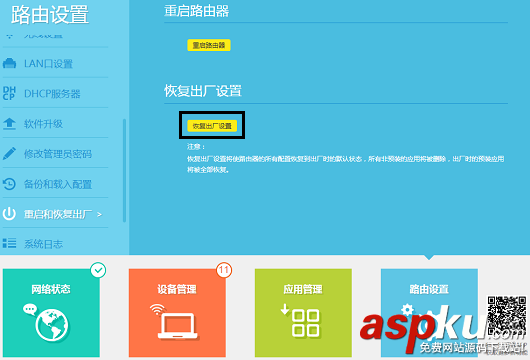Click the globe icon in 网络状态 tile
This screenshot has height=360, width=530.
52,325
